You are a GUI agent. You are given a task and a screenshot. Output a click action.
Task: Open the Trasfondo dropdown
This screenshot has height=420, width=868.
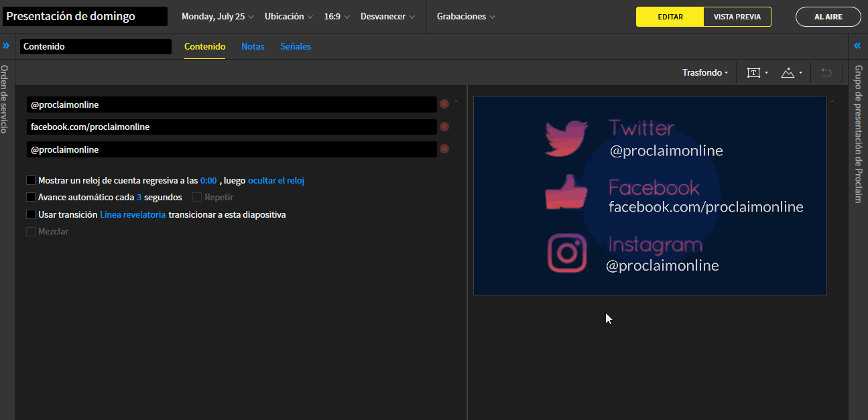[705, 72]
